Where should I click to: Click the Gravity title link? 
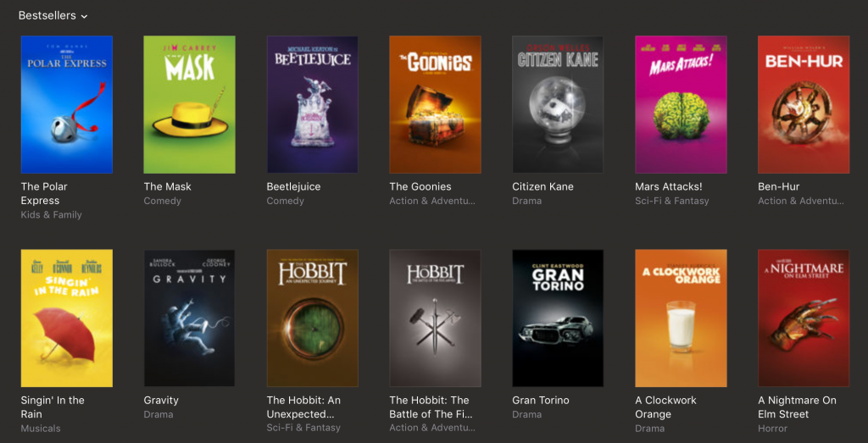[x=161, y=400]
